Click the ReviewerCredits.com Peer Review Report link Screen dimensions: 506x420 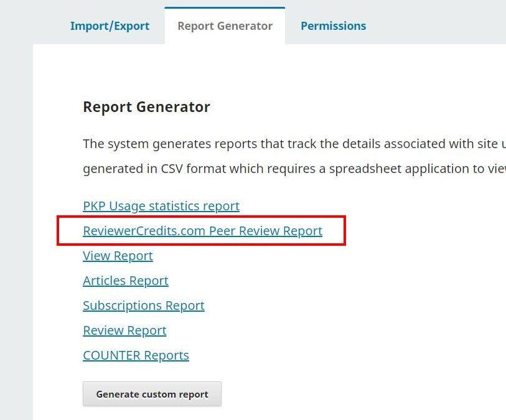[x=202, y=231]
